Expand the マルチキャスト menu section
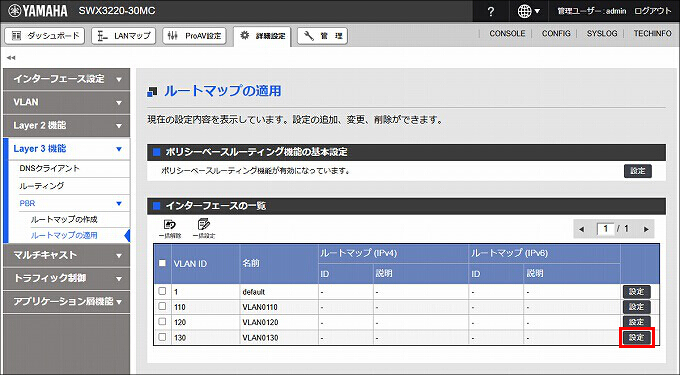680x375 pixels. pos(66,255)
